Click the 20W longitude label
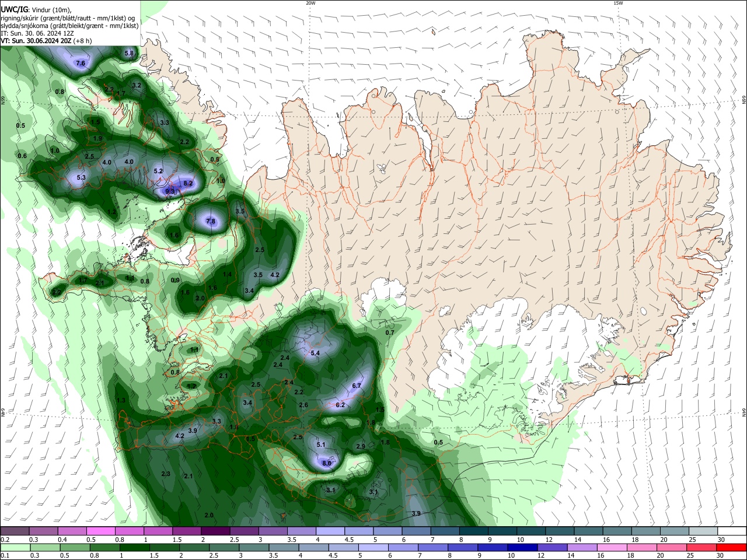747x560 pixels. (310, 3)
